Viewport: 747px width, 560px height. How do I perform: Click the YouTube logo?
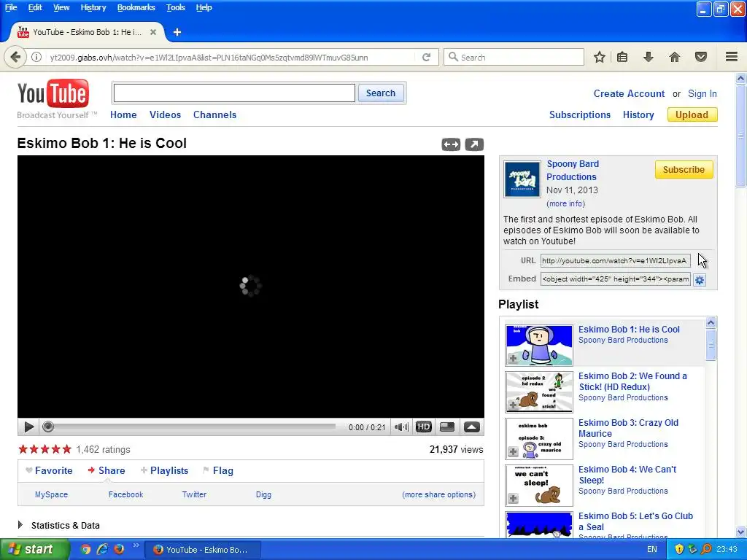(x=53, y=94)
